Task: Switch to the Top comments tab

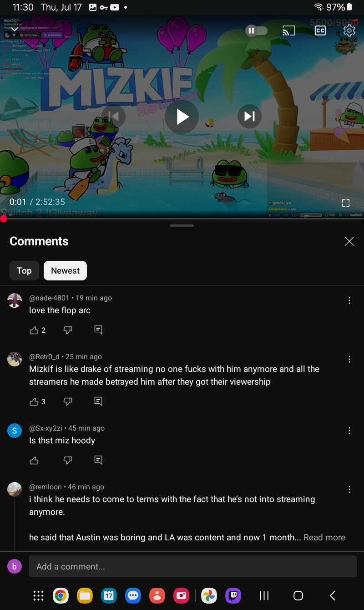Action: click(x=24, y=271)
